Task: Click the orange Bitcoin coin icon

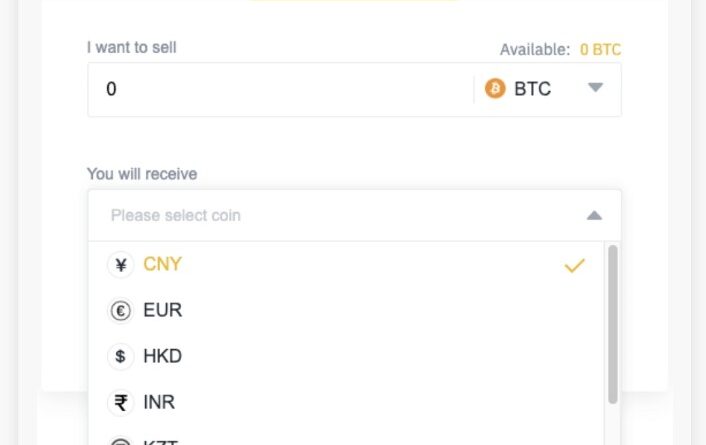Action: click(x=495, y=88)
